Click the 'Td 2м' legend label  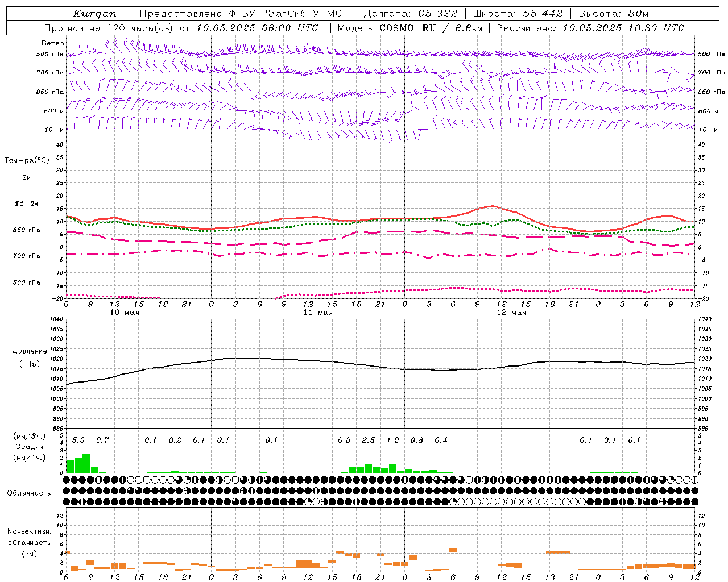tap(26, 203)
